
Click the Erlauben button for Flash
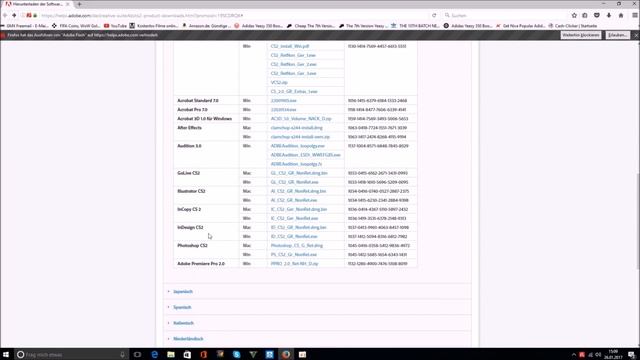618,36
